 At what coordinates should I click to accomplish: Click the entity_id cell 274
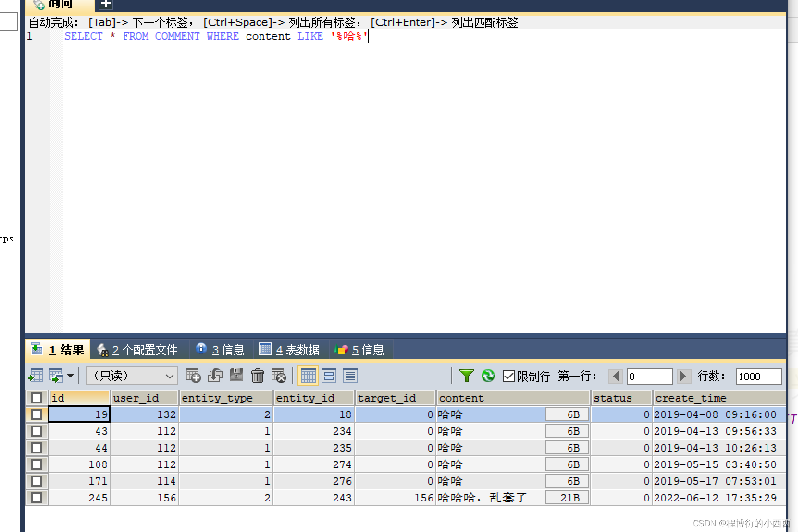tap(314, 464)
